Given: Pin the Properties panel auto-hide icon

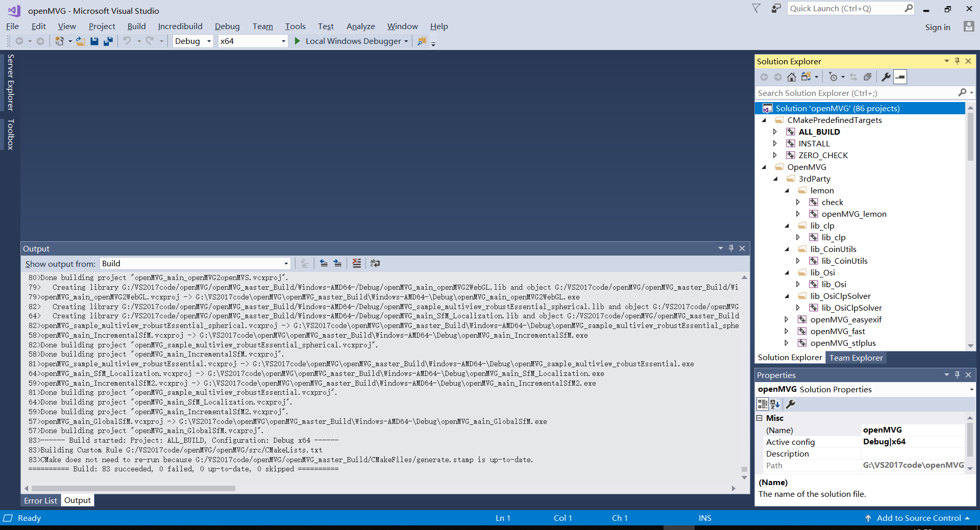Looking at the screenshot, I should coord(957,375).
